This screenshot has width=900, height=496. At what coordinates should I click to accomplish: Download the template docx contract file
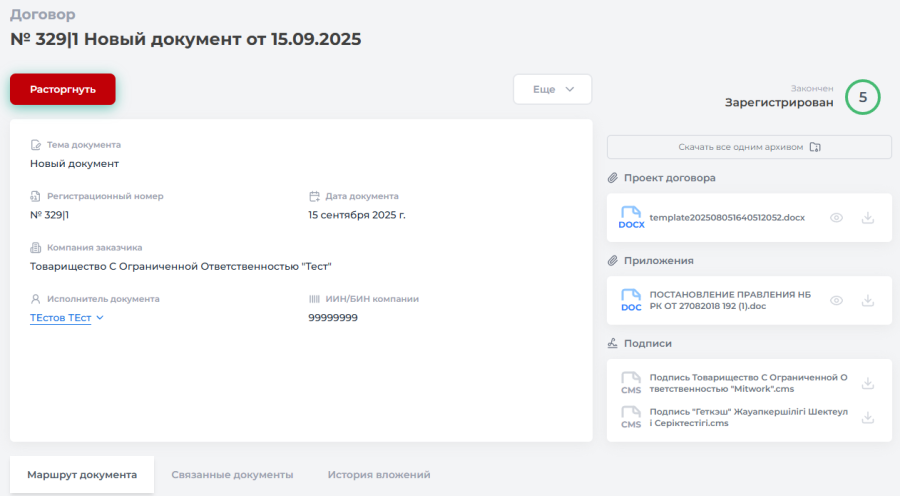pos(867,217)
